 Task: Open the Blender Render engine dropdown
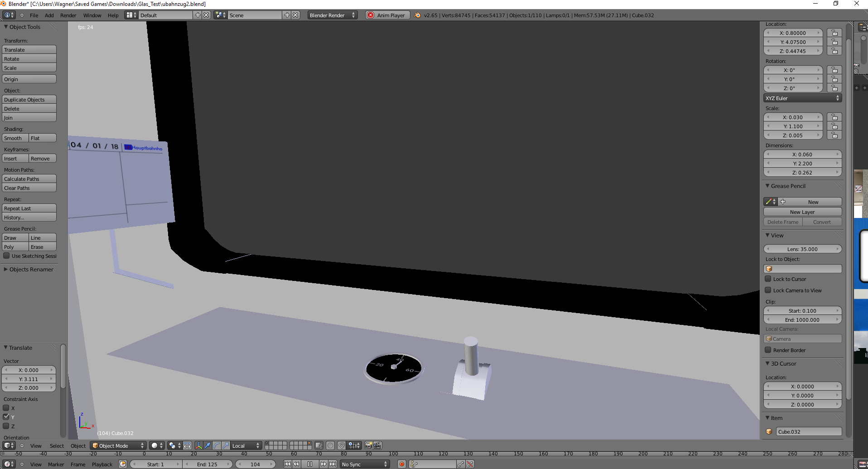click(x=332, y=15)
